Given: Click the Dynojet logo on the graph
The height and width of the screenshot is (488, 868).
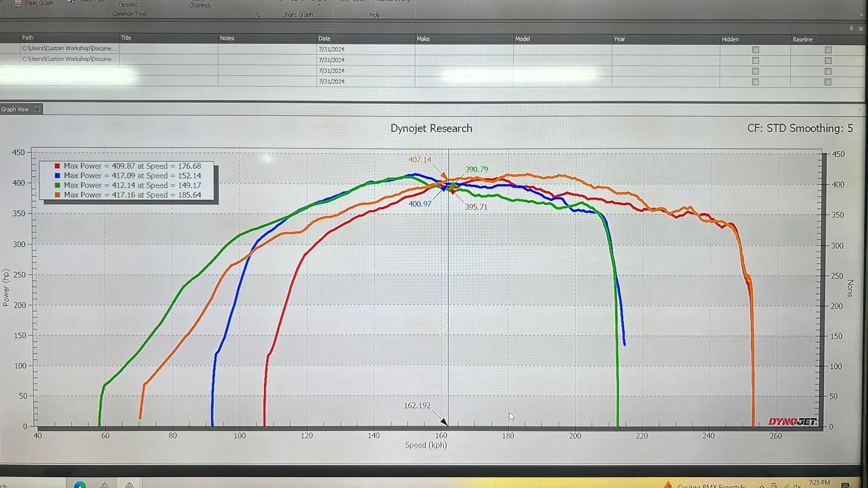Looking at the screenshot, I should pyautogui.click(x=793, y=421).
